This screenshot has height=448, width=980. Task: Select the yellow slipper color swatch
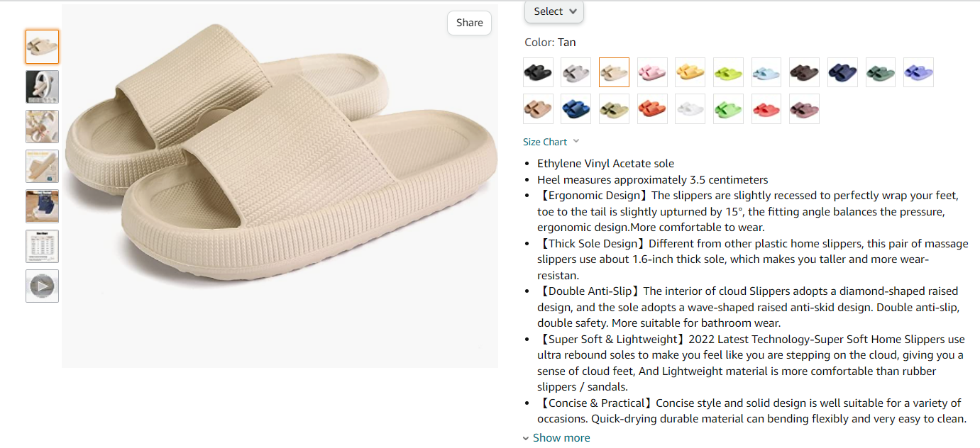[x=690, y=72]
